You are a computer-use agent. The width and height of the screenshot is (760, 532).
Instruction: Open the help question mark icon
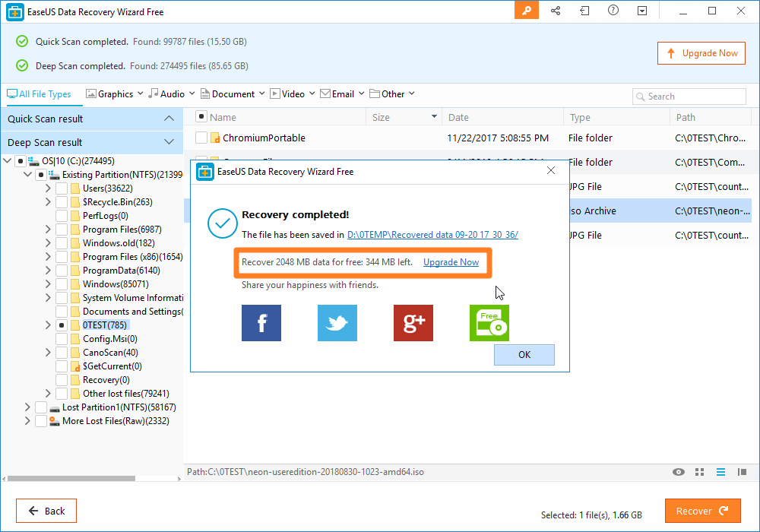(613, 10)
